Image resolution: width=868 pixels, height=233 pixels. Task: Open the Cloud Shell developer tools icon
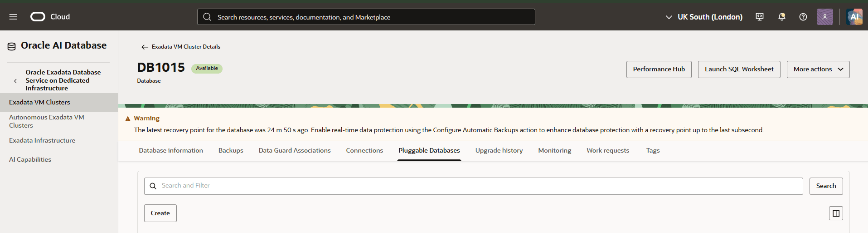pyautogui.click(x=760, y=17)
